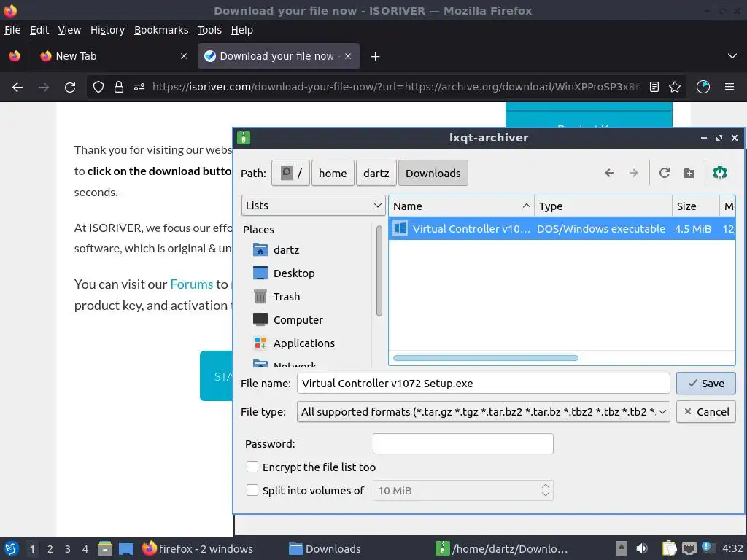The image size is (747, 560).
Task: Reload the ISORIVER page in Firefox
Action: 70,87
